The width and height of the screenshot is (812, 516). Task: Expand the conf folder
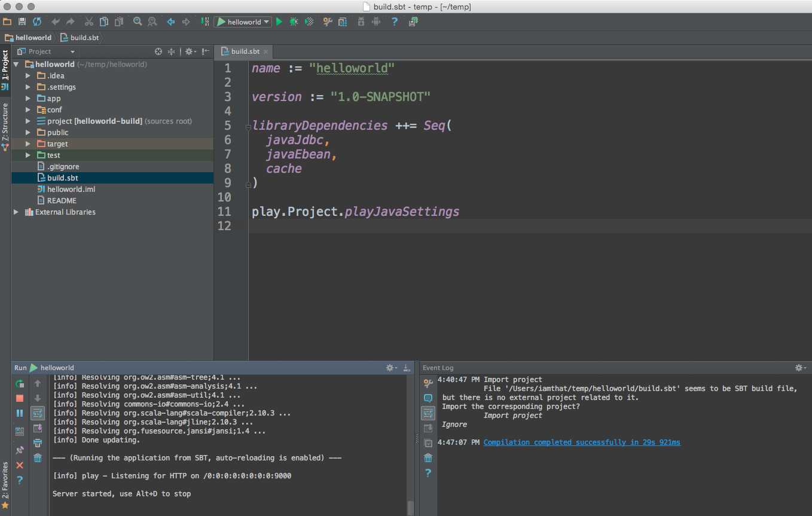[28, 110]
